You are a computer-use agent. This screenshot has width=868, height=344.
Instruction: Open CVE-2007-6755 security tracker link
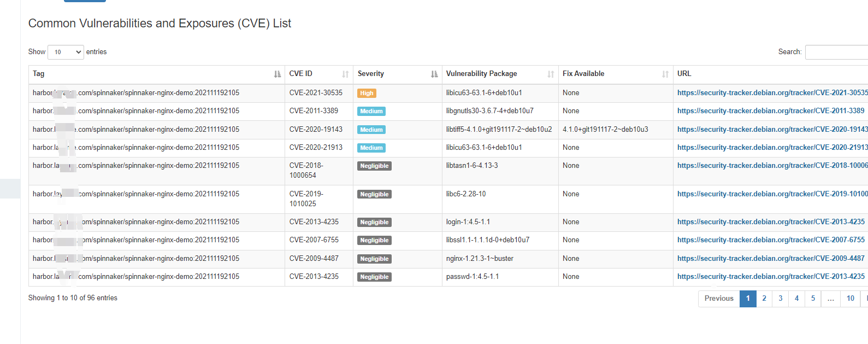point(771,240)
